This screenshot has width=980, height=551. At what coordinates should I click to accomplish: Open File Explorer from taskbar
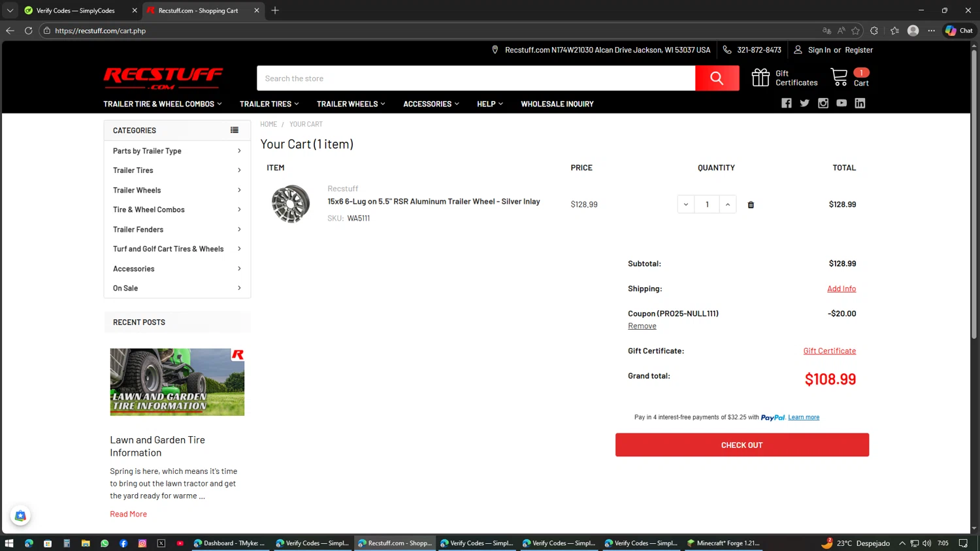(x=86, y=543)
